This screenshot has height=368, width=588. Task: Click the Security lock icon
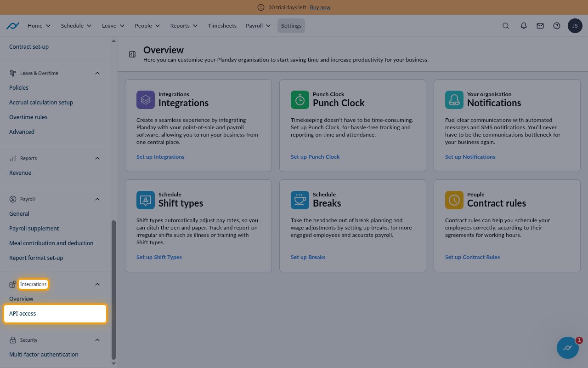[x=13, y=340]
